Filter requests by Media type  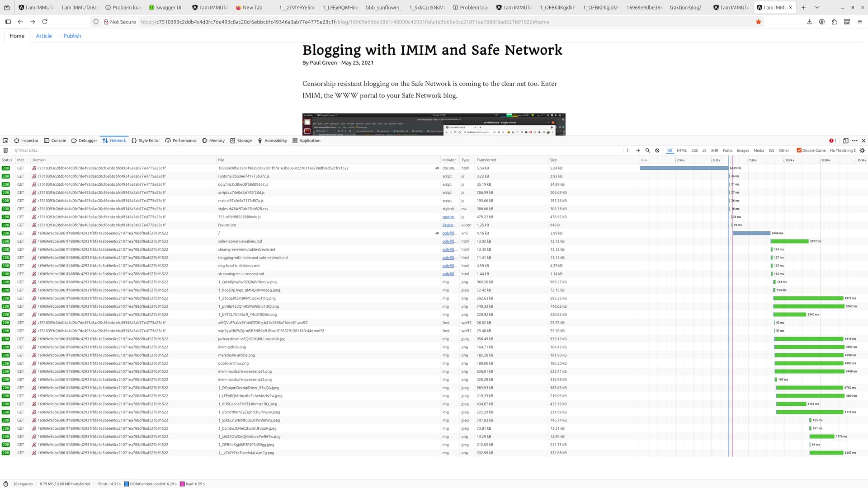[x=759, y=150]
